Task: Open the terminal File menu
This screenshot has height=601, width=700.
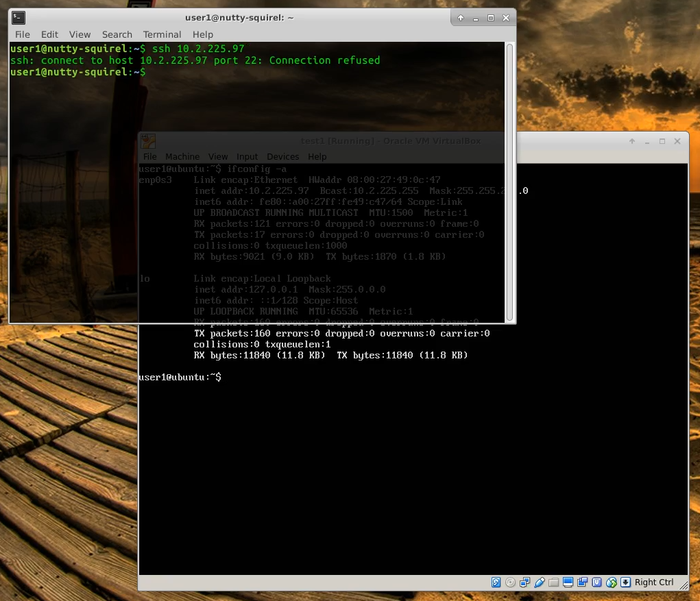Action: coord(23,34)
